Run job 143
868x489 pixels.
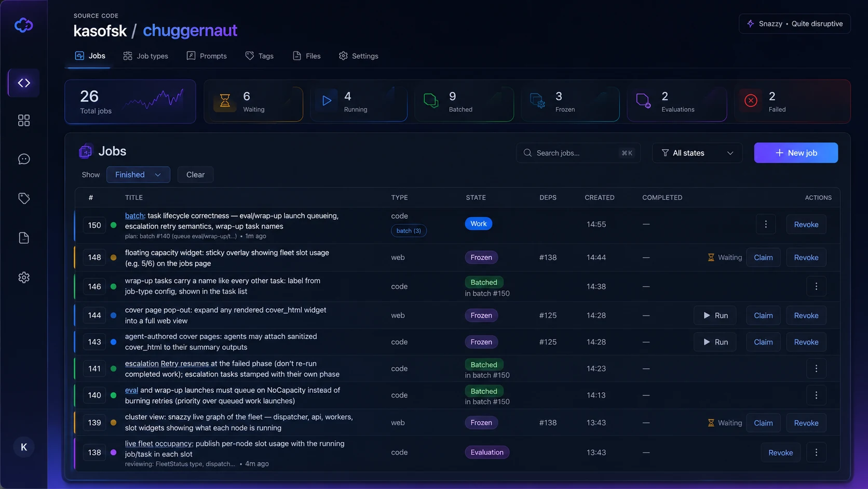point(715,342)
